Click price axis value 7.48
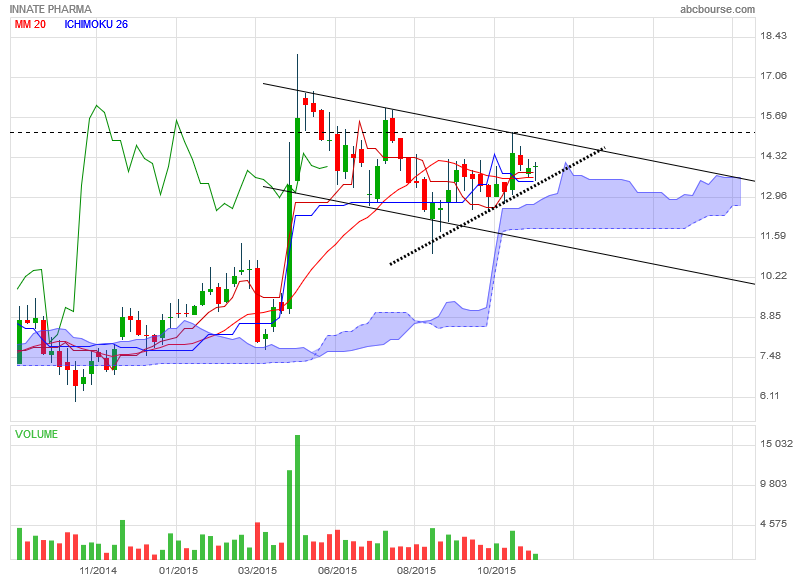 pos(770,356)
